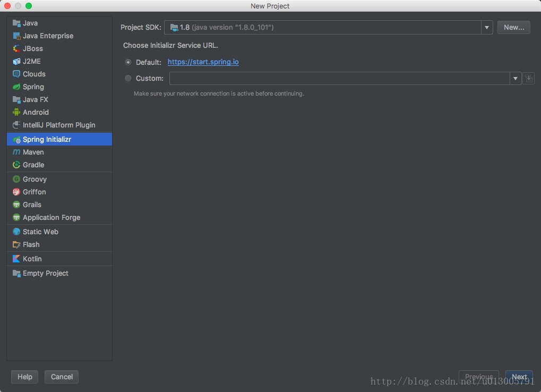Select IntelliJ Platform Plugin project type
Screen dimensions: 541x392
[59, 125]
